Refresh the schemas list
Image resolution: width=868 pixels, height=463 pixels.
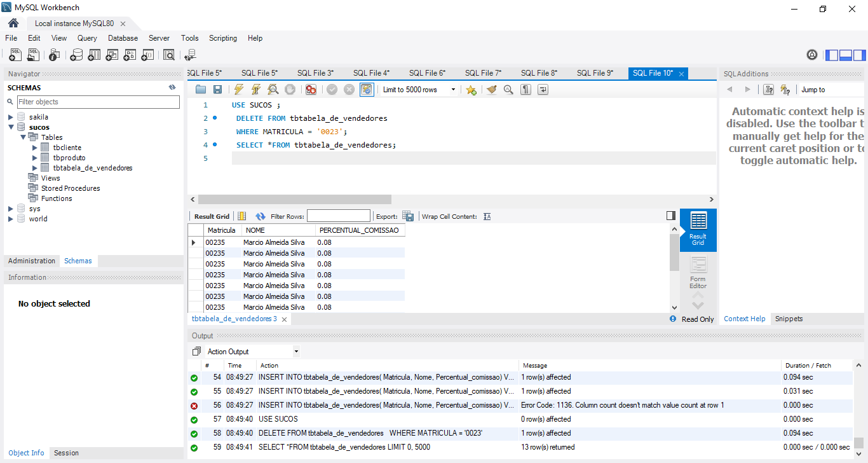click(x=172, y=87)
